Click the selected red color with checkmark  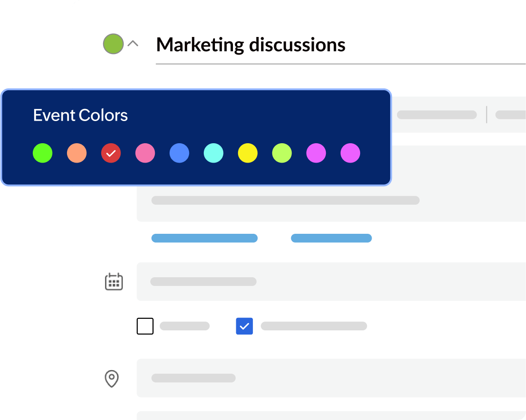coord(111,153)
